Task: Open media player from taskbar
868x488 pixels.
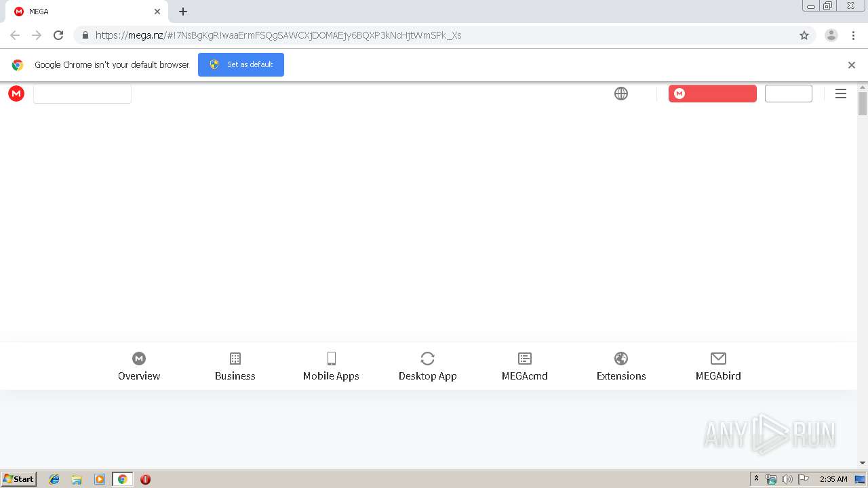Action: [x=100, y=479]
